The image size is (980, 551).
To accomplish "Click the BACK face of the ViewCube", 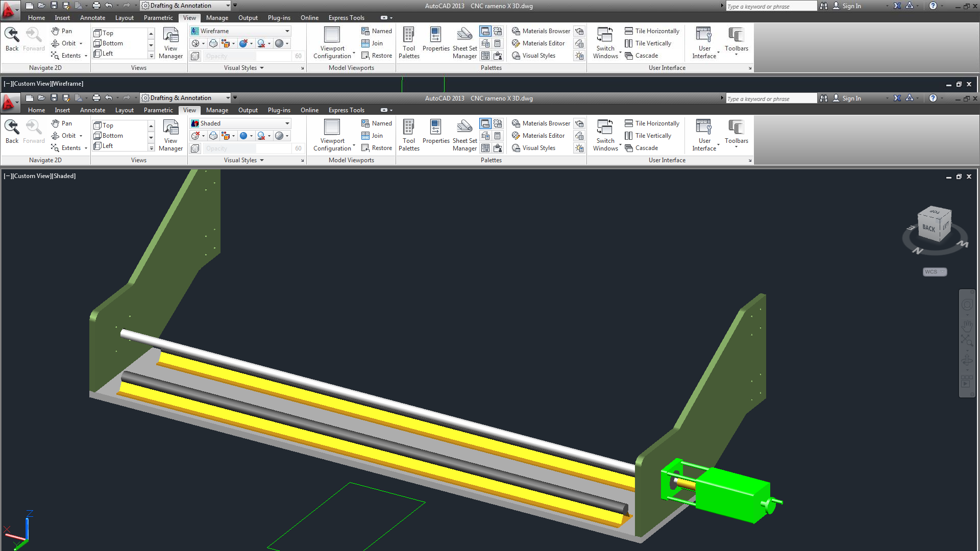I will tap(928, 228).
